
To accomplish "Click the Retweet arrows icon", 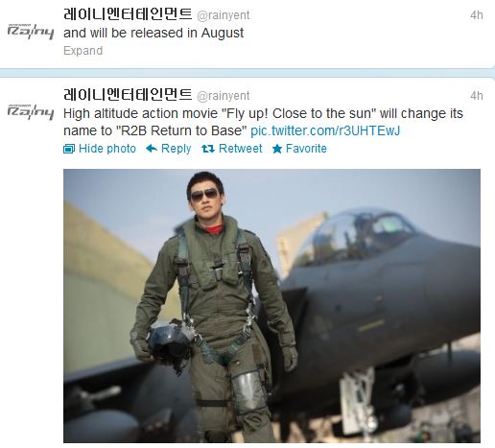I will pyautogui.click(x=208, y=149).
